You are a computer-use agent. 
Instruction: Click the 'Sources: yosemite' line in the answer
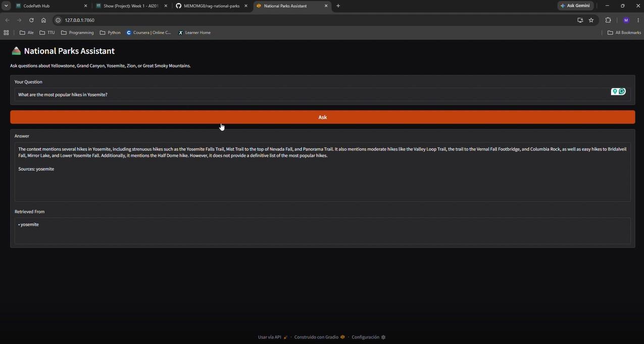[36, 169]
